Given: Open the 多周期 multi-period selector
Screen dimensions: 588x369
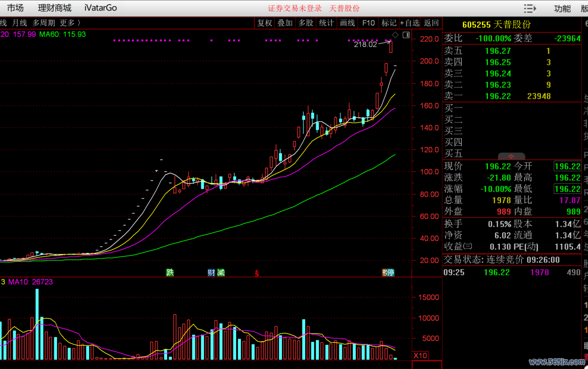Looking at the screenshot, I should click(x=44, y=23).
